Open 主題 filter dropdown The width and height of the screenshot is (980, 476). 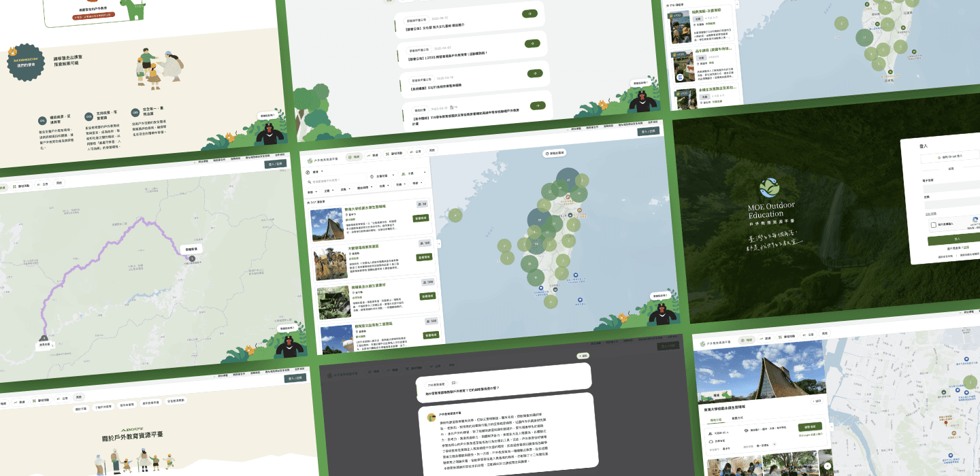click(x=328, y=190)
